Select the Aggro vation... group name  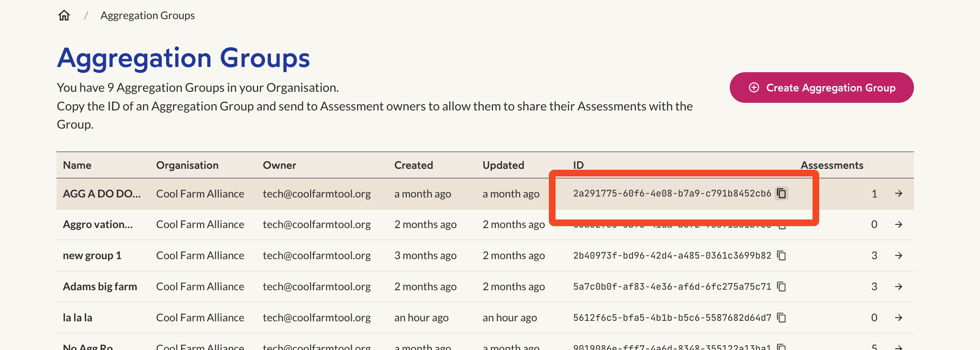click(x=98, y=224)
